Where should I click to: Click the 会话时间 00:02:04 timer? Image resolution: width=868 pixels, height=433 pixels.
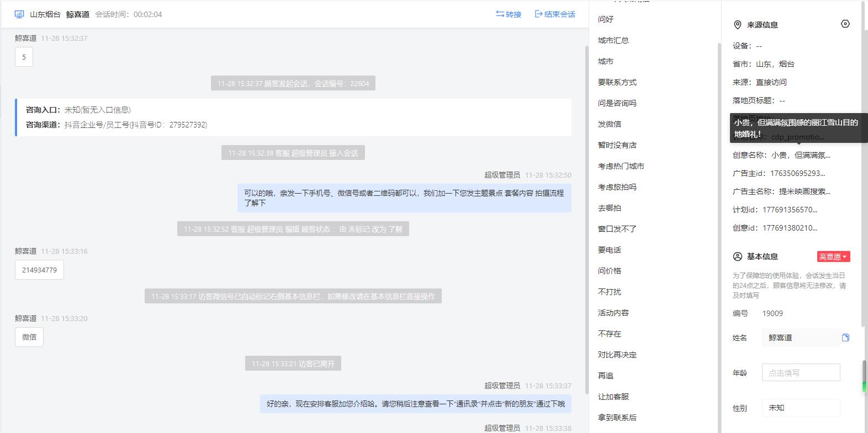129,14
